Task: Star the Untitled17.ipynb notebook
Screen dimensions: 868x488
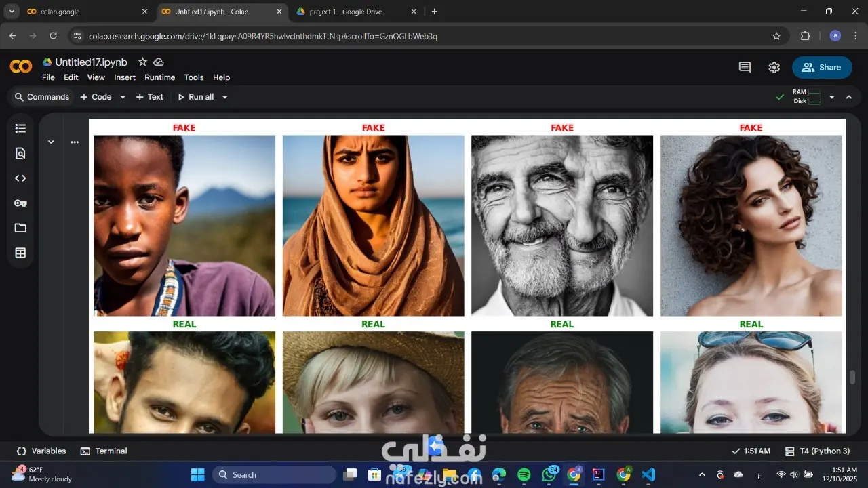Action: pos(142,62)
